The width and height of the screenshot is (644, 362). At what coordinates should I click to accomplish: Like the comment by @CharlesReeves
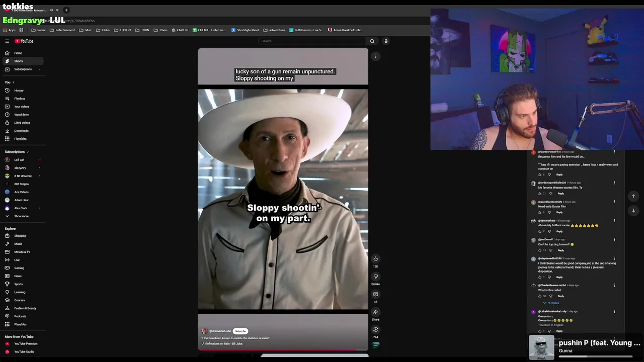pyautogui.click(x=540, y=296)
